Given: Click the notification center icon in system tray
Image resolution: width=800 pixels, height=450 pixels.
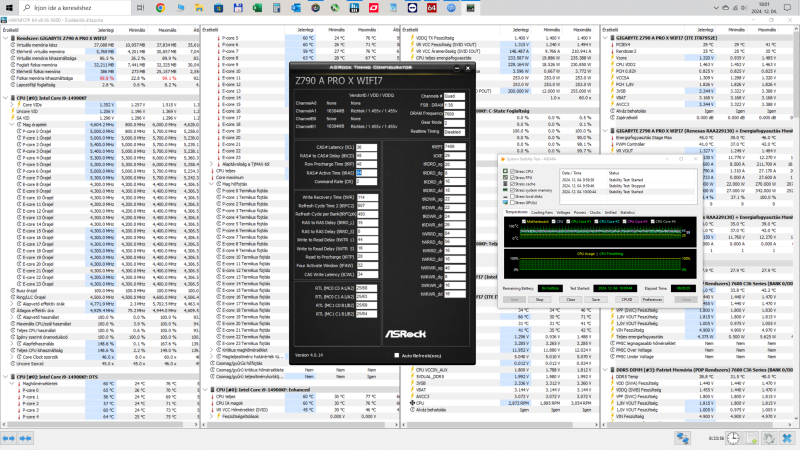Looking at the screenshot, I should pos(787,8).
